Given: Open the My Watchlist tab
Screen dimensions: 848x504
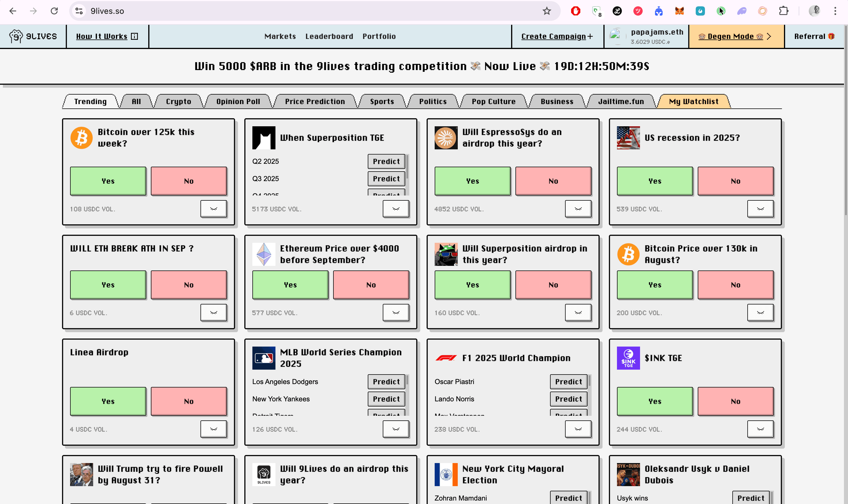Looking at the screenshot, I should click(x=693, y=101).
